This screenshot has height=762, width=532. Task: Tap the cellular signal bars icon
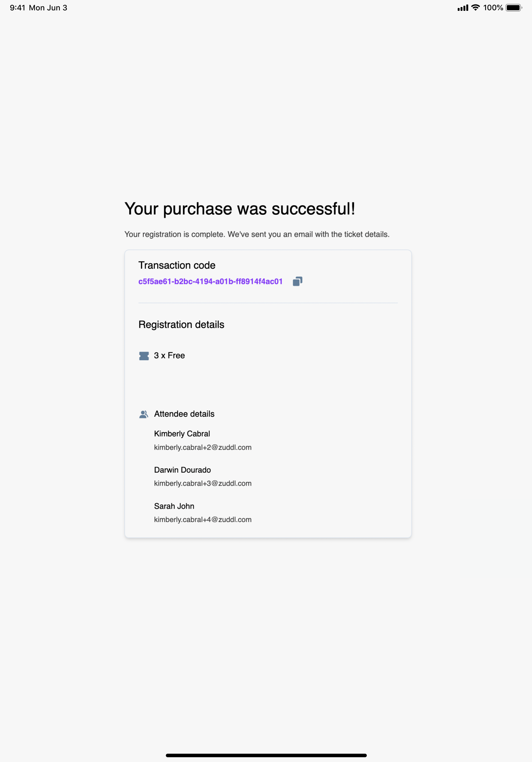click(463, 8)
